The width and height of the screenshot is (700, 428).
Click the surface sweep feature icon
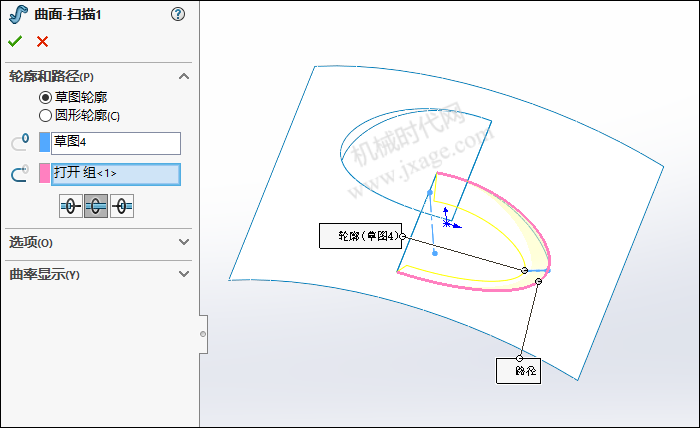17,14
